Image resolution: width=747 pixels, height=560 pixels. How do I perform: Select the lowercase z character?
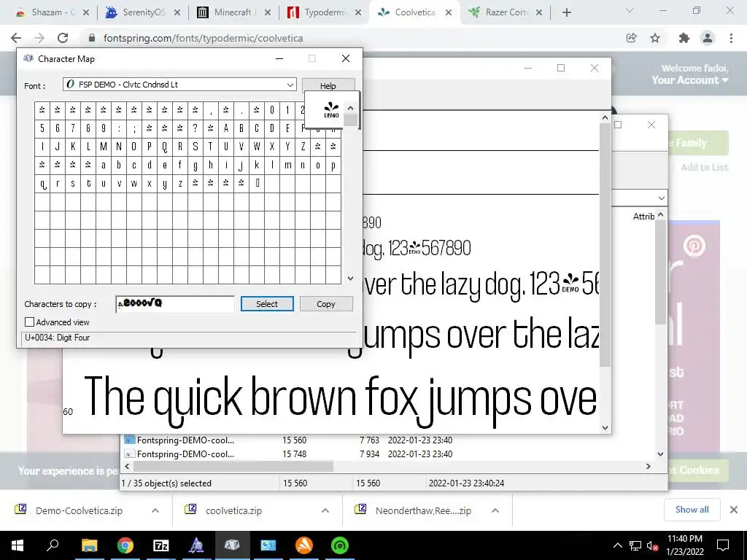[179, 183]
